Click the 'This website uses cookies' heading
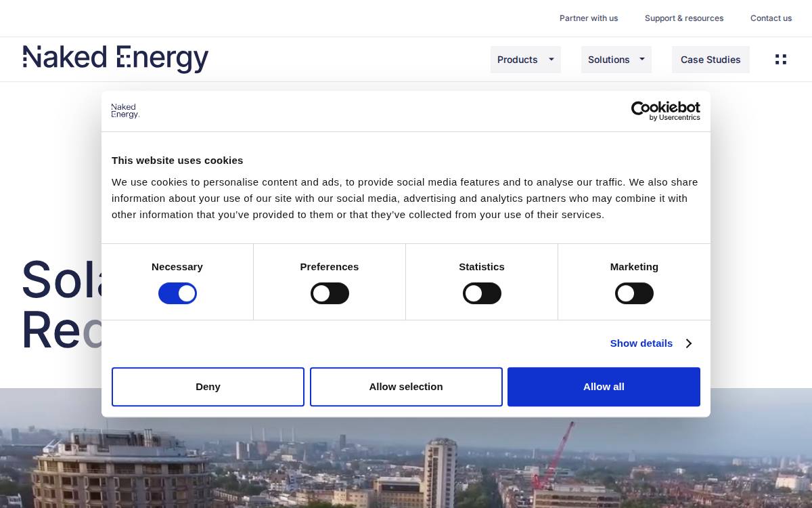The width and height of the screenshot is (812, 508). (177, 161)
